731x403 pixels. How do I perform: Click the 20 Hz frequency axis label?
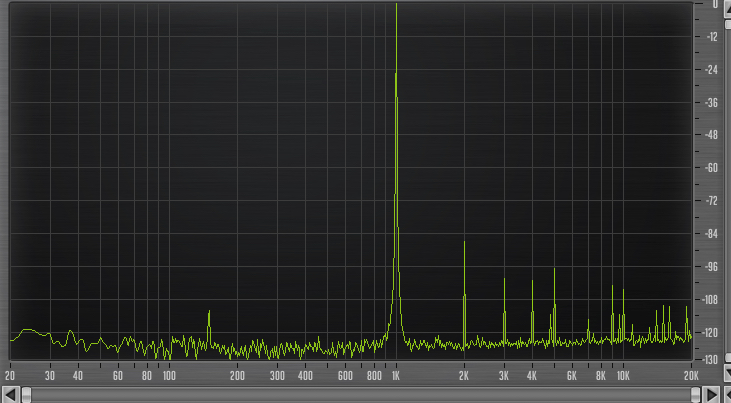tap(10, 376)
